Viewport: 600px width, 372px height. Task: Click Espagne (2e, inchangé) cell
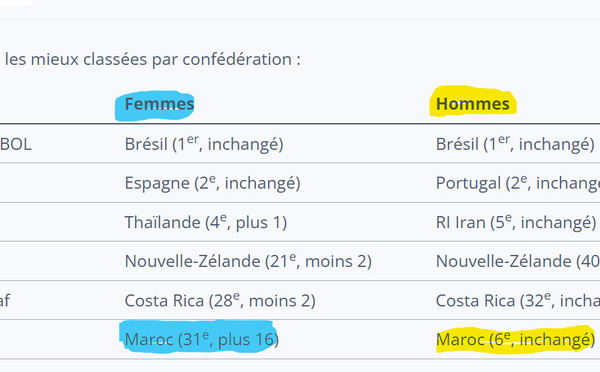pyautogui.click(x=212, y=183)
